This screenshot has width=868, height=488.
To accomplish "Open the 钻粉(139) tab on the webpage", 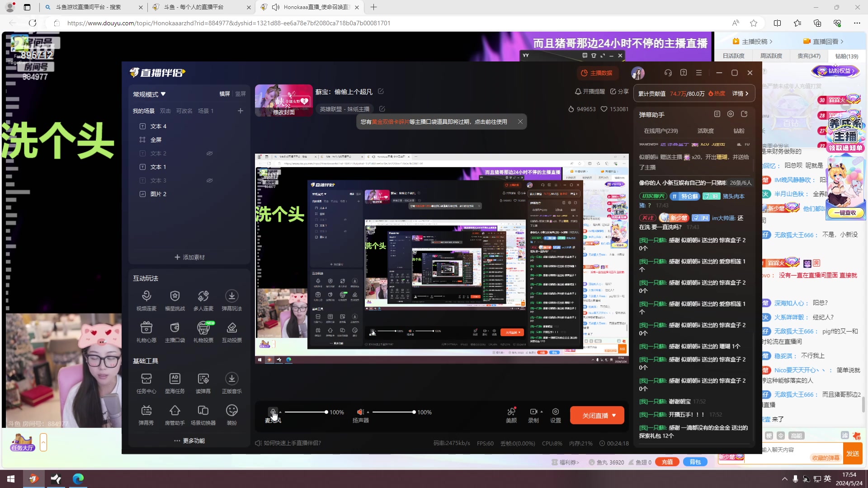I will (846, 56).
